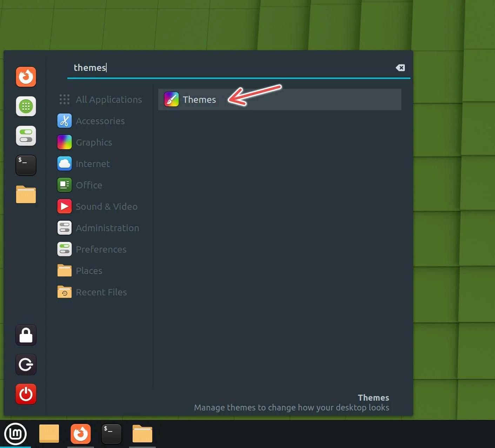Select the Sound & Video category
The height and width of the screenshot is (448, 495).
98,207
